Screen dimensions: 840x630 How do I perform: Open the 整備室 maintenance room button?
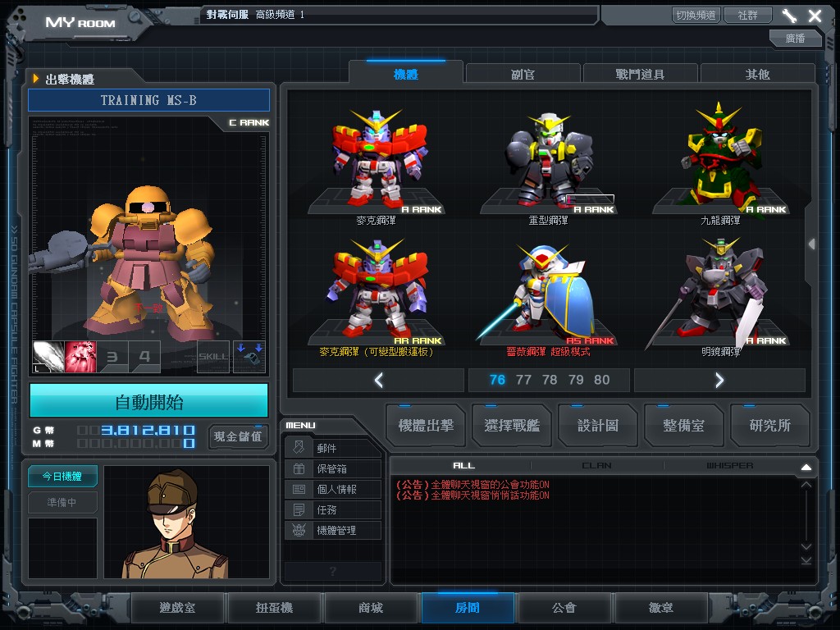click(683, 426)
